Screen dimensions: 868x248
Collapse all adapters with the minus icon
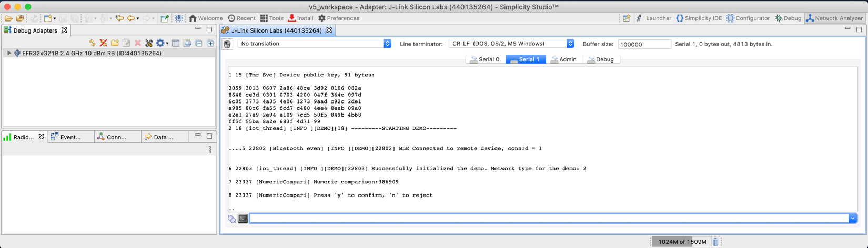pos(199,43)
